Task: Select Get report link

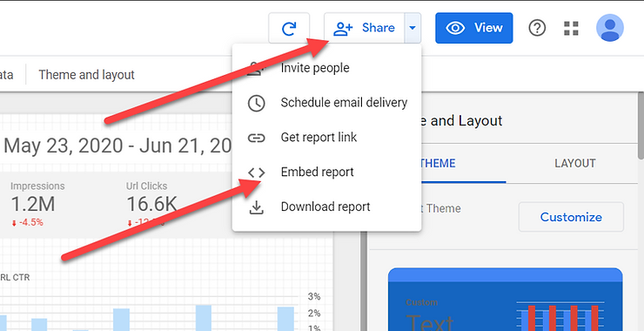Action: (326, 137)
